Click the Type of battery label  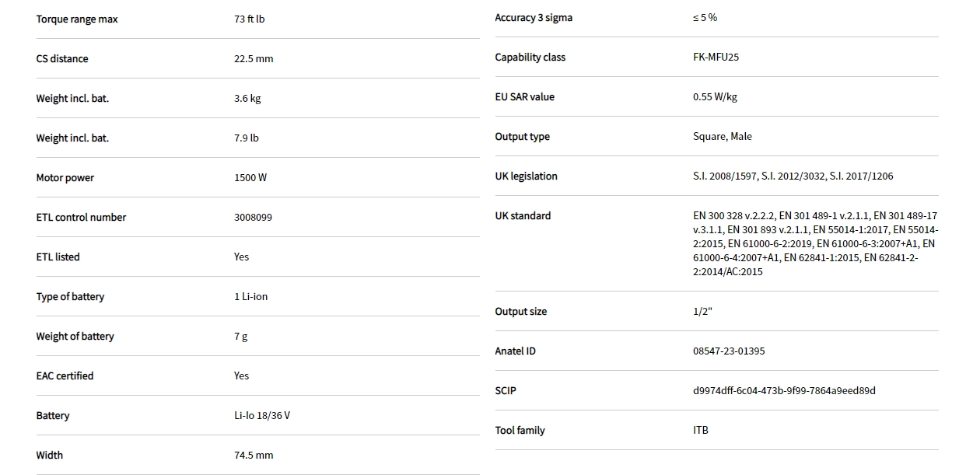click(70, 297)
